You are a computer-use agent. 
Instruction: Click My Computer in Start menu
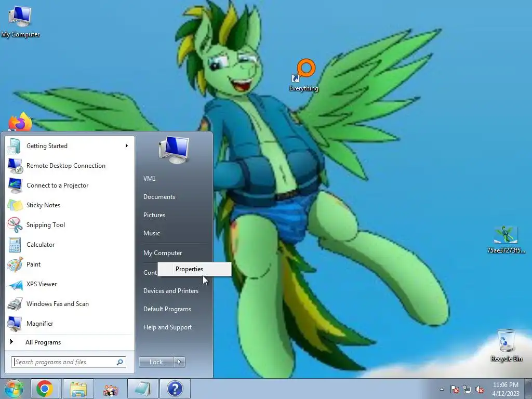tap(163, 253)
